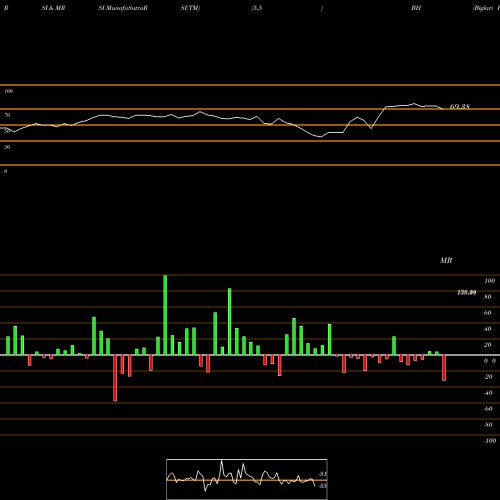Click the 'SI MunafaSutraR' header label

point(123,8)
